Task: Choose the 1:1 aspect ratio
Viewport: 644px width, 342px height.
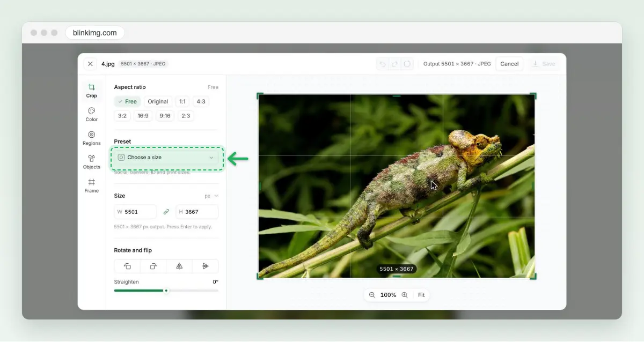Action: (x=182, y=101)
